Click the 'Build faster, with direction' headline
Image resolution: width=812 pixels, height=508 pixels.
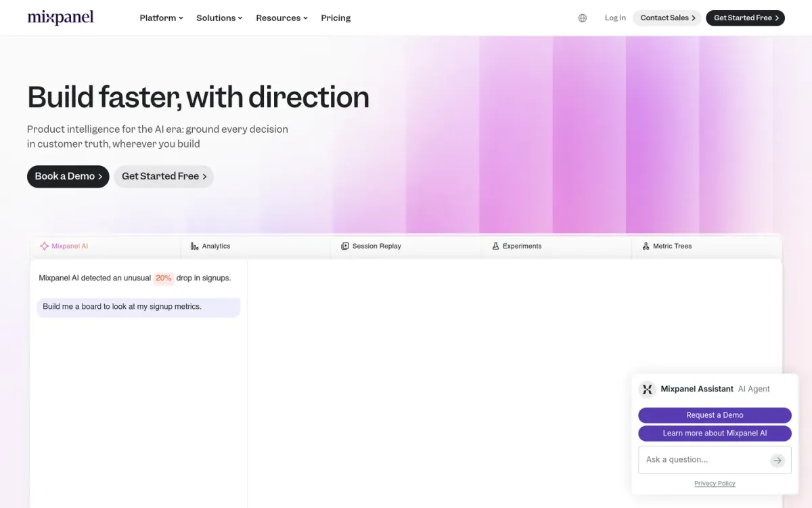(198, 97)
